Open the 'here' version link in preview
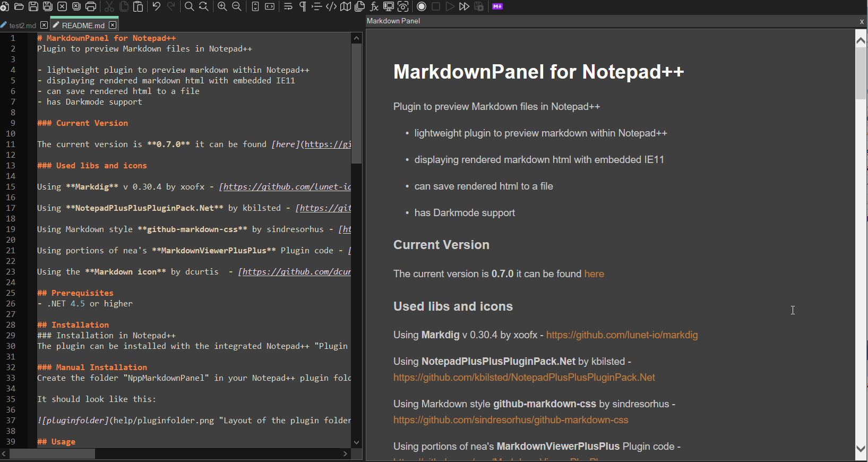Image resolution: width=868 pixels, height=462 pixels. tap(594, 274)
